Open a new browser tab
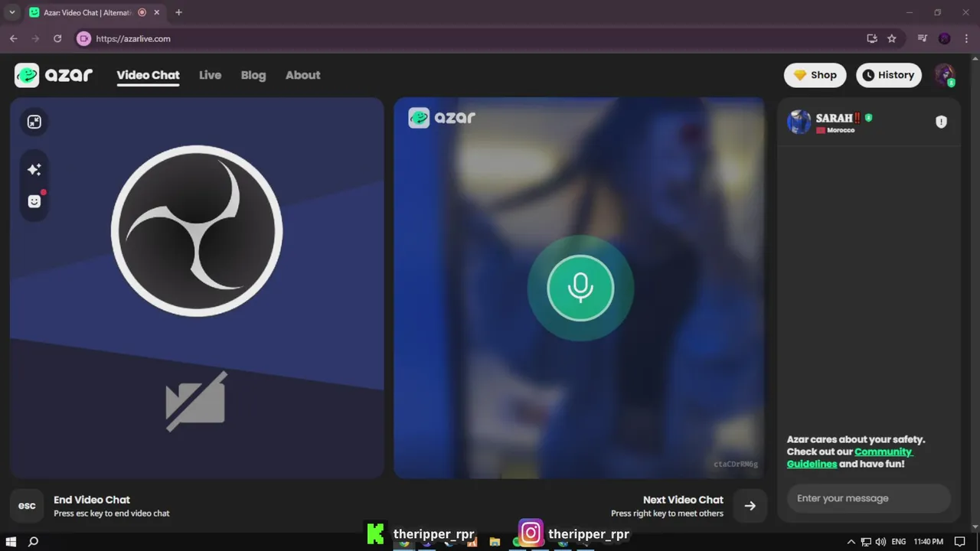Viewport: 980px width, 551px height. click(x=178, y=12)
